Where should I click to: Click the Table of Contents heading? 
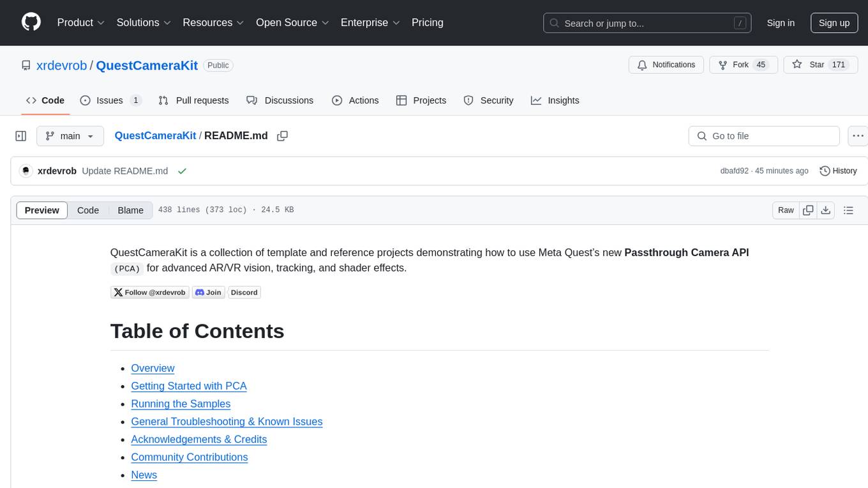(197, 331)
